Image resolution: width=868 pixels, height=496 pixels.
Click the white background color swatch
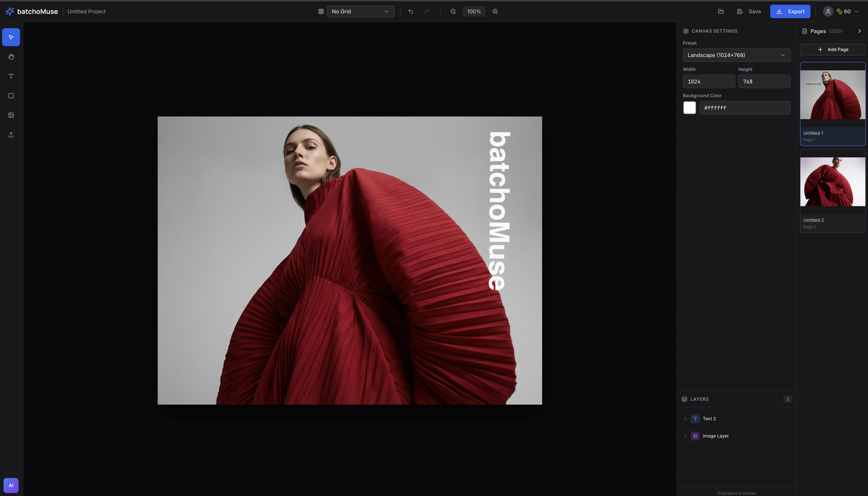tap(689, 108)
